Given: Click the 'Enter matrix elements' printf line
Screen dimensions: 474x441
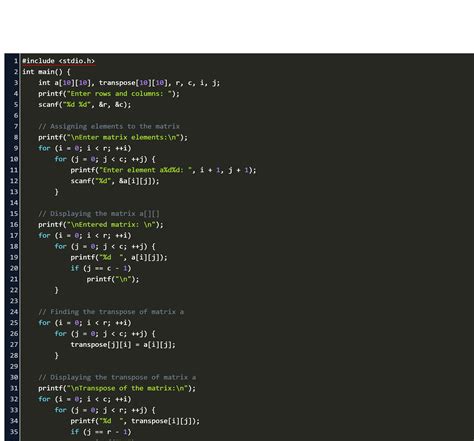Looking at the screenshot, I should pos(113,137).
